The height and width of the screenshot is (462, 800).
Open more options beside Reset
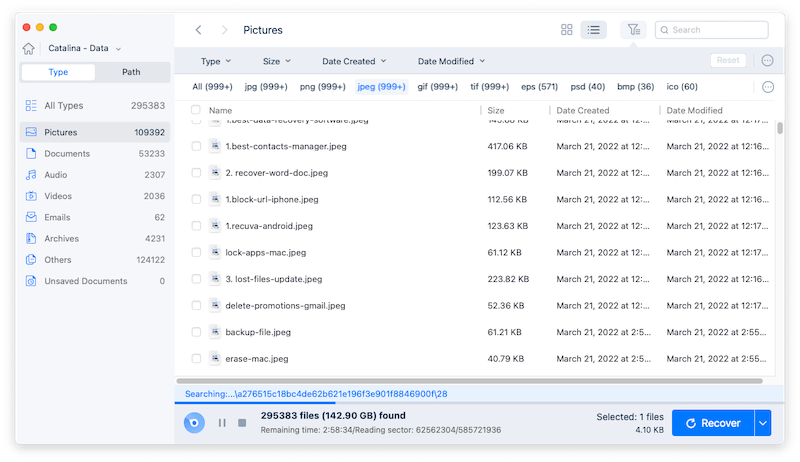pyautogui.click(x=767, y=61)
